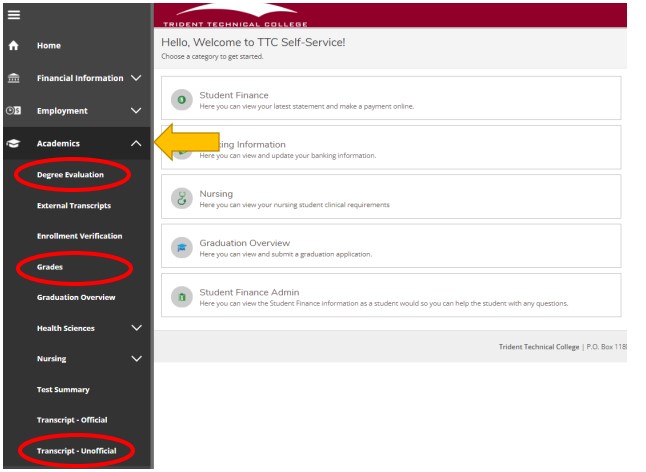The width and height of the screenshot is (646, 472).
Task: Click the Financial Information bank icon
Action: 13,78
